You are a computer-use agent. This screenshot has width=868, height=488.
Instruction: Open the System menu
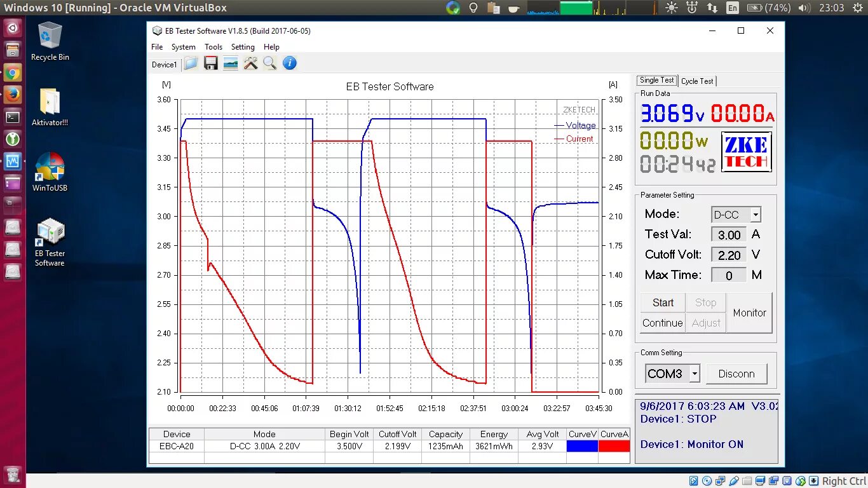183,47
